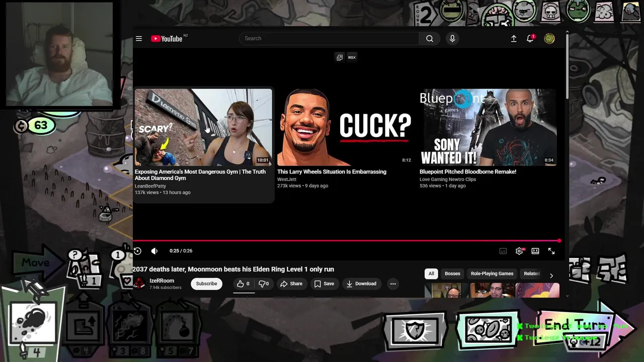
Task: Save the video to a playlist
Action: pyautogui.click(x=324, y=284)
